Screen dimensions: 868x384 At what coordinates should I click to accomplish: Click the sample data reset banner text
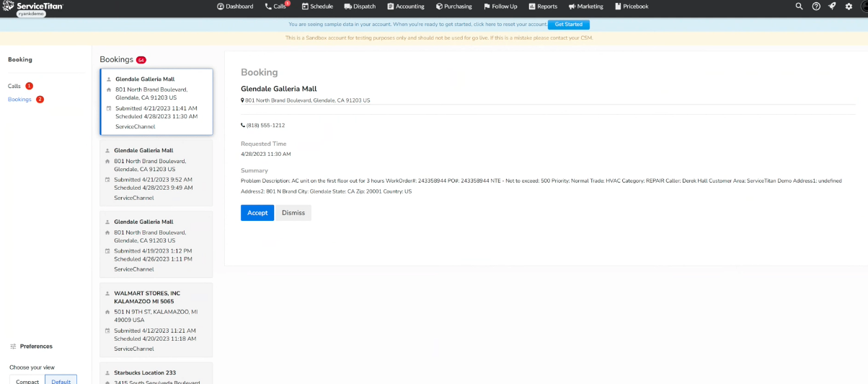point(418,25)
